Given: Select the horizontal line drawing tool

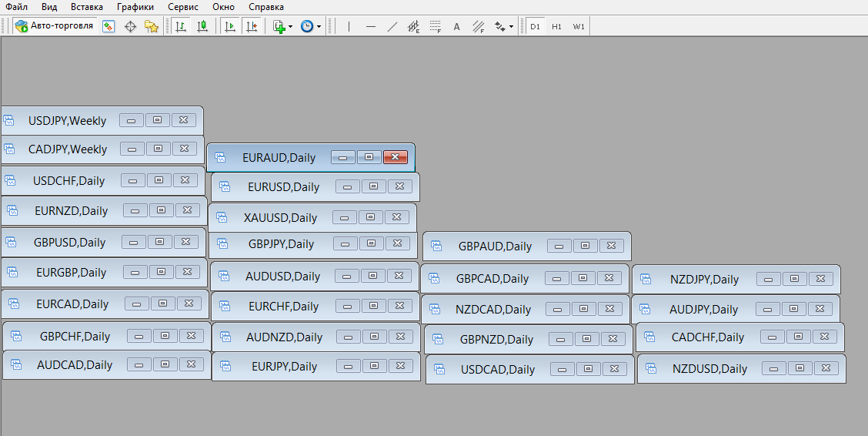Looking at the screenshot, I should point(371,26).
